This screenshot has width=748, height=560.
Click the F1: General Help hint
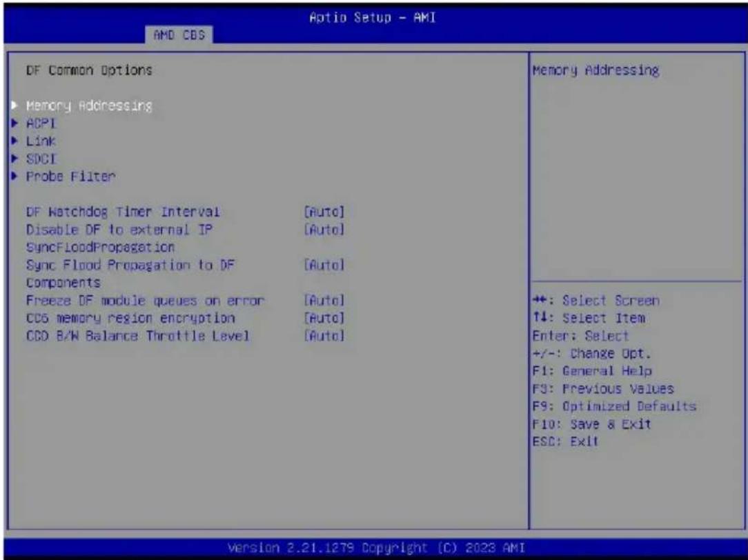(x=592, y=371)
